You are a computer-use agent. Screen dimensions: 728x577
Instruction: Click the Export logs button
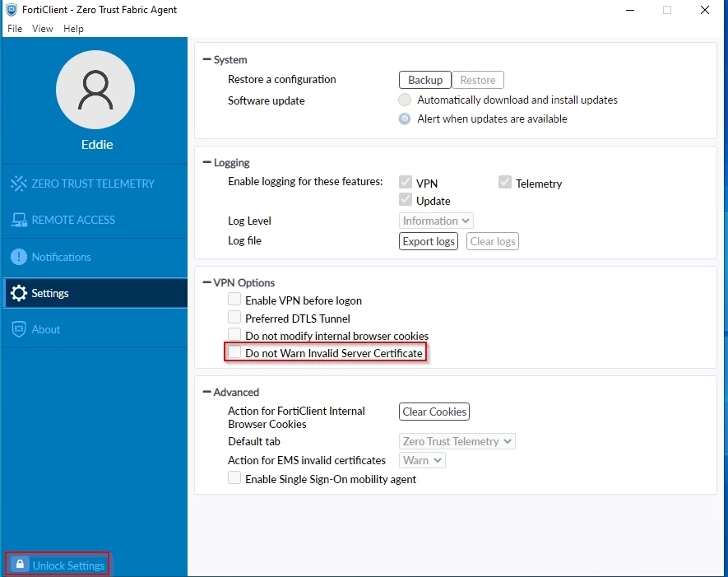pyautogui.click(x=429, y=241)
